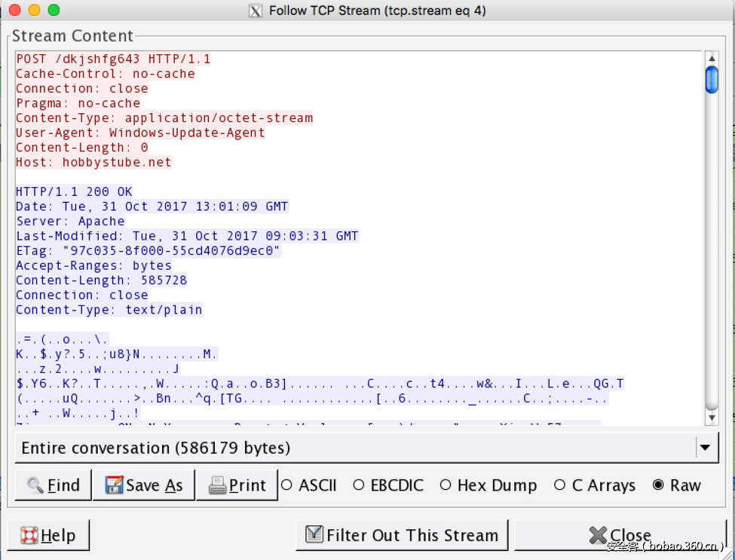Screen dimensions: 735x560
Task: Select the Raw radio button
Action: [658, 485]
